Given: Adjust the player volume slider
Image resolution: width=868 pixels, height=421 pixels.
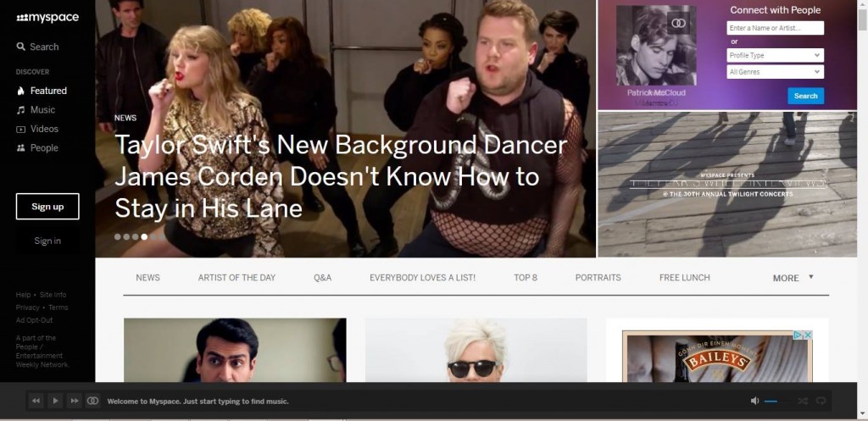Looking at the screenshot, I should pyautogui.click(x=778, y=402).
